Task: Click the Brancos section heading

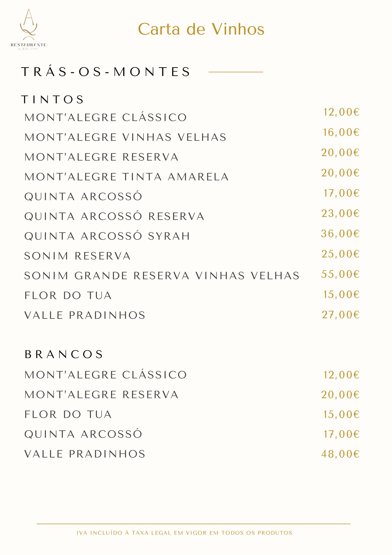Action: tap(64, 354)
